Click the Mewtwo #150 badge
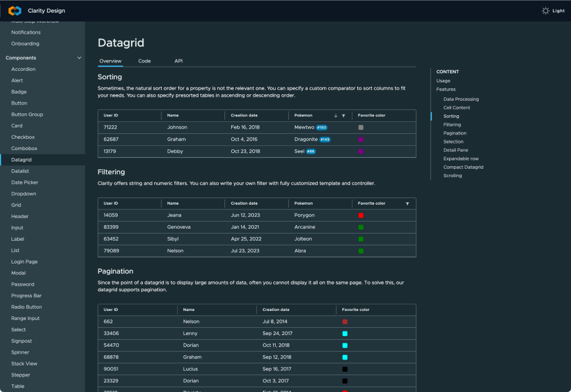The image size is (571, 392). coord(322,127)
